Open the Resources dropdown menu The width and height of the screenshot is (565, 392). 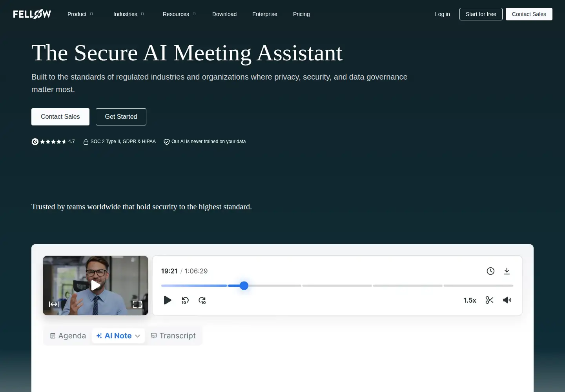(179, 14)
